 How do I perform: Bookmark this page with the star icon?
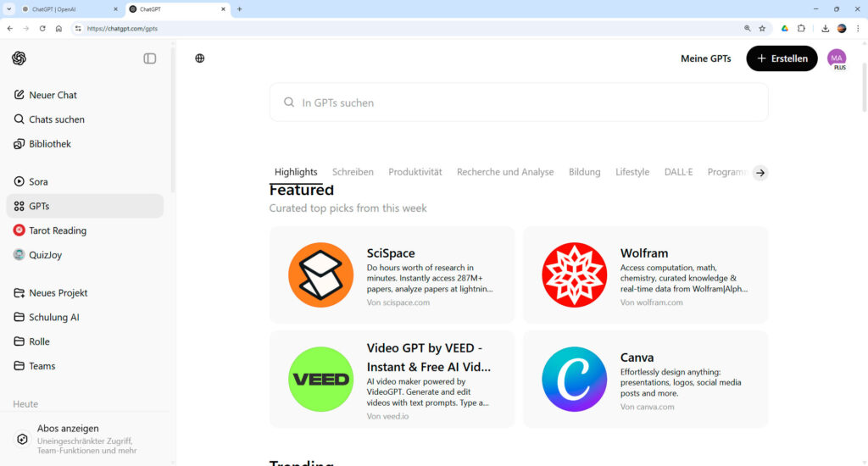pyautogui.click(x=762, y=28)
